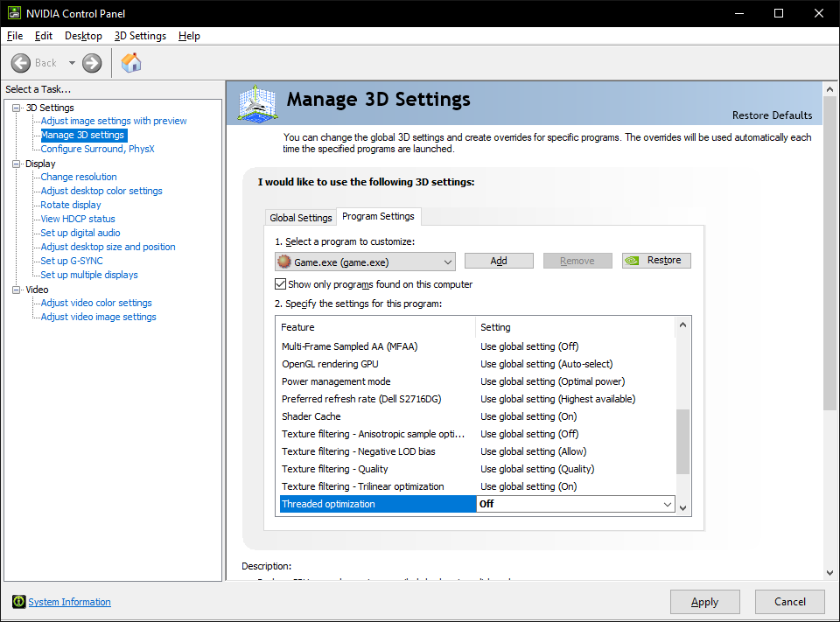Viewport: 840px width, 622px height.
Task: Open Rotate display task
Action: click(71, 205)
